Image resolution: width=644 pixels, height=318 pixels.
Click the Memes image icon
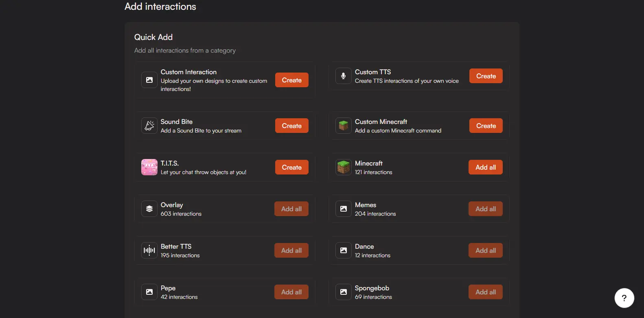click(344, 209)
